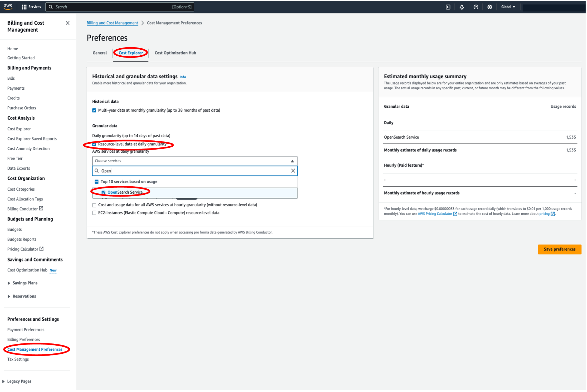Image resolution: width=587 pixels, height=392 pixels.
Task: Collapse the Choose services dropdown
Action: tap(292, 161)
